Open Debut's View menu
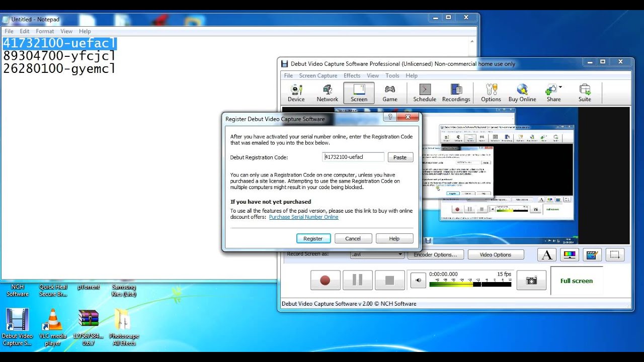Image resolution: width=644 pixels, height=362 pixels. (x=373, y=76)
